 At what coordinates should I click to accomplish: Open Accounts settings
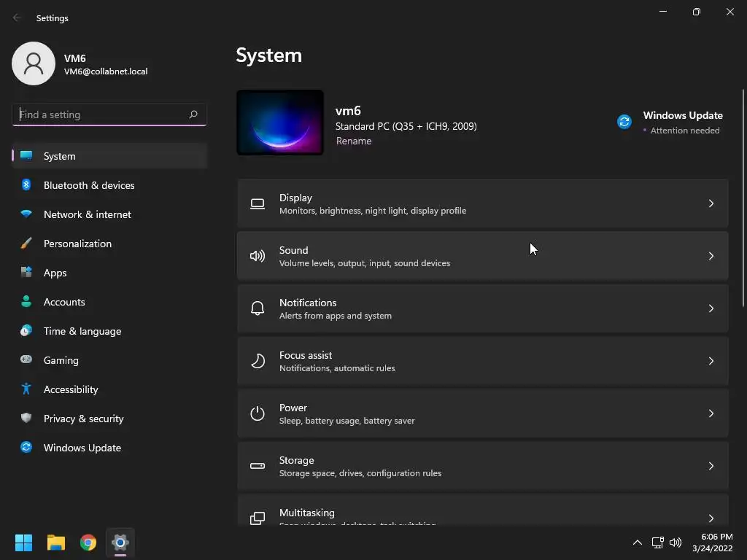[x=109, y=302]
